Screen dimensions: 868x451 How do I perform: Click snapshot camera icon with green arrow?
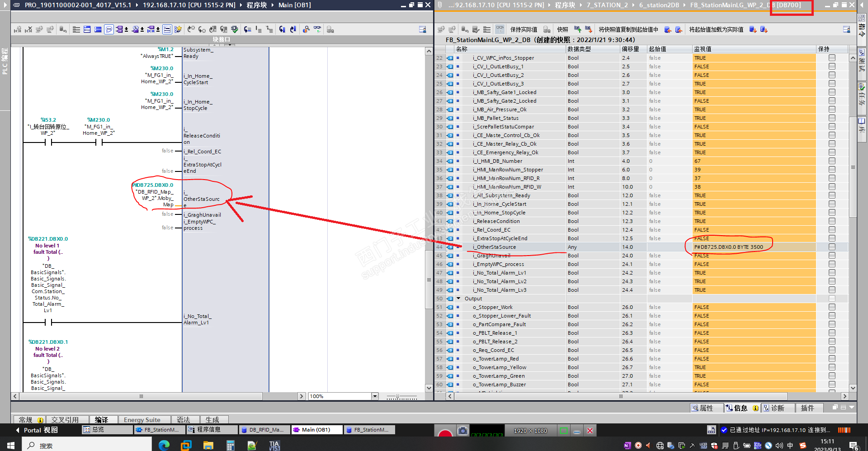pos(577,29)
